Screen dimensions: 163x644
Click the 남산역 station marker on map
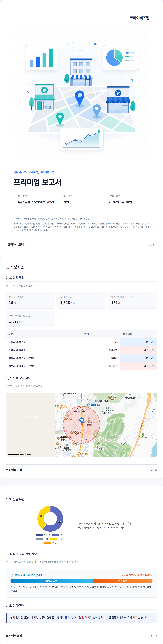(81, 440)
